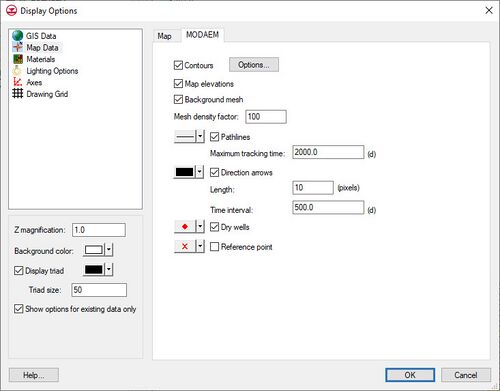The height and width of the screenshot is (391, 500).
Task: Select the Lighting Options bulb icon
Action: coord(17,71)
